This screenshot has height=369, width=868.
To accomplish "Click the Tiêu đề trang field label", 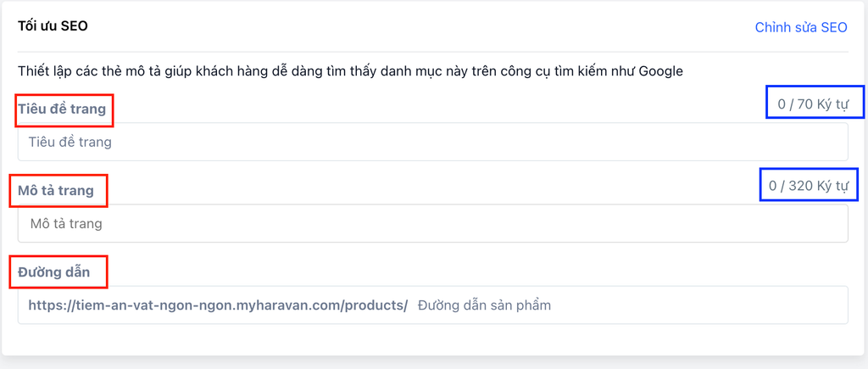I will (62, 109).
